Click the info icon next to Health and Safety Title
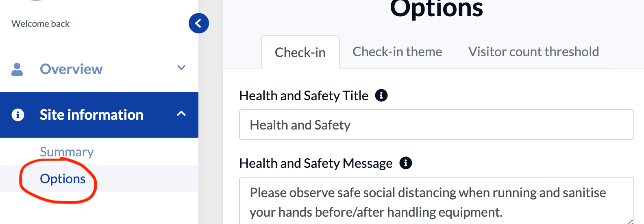The image size is (644, 224). [x=381, y=95]
